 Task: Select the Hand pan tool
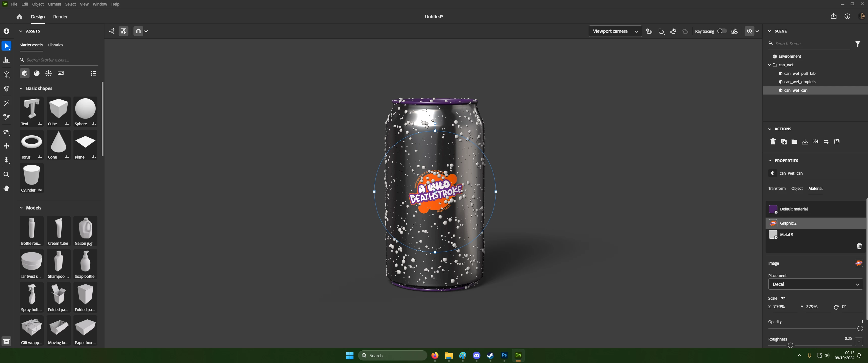coord(6,189)
